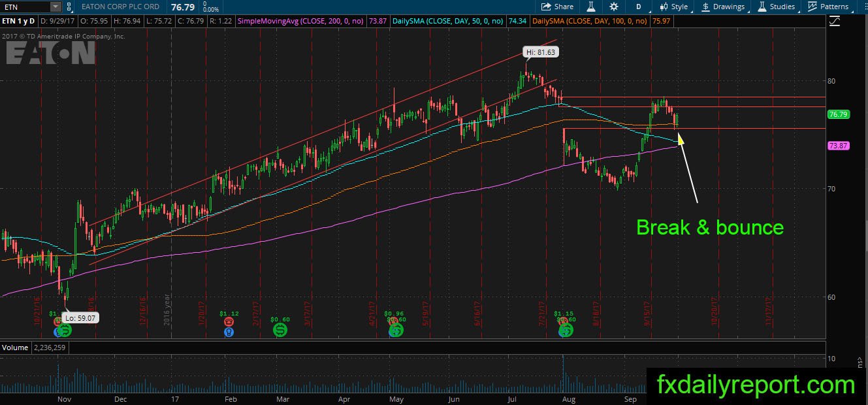Select the DailySMA (CLOSE, DAY, 100, 0, no) label

click(590, 22)
